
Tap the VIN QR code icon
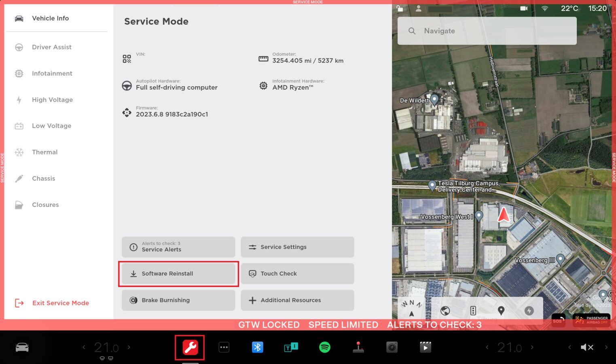pos(127,59)
